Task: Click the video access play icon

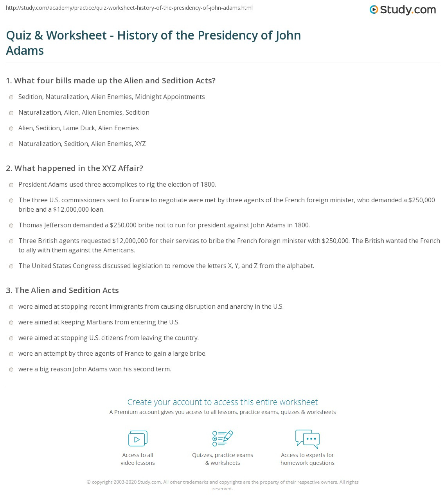Action: 137,438
